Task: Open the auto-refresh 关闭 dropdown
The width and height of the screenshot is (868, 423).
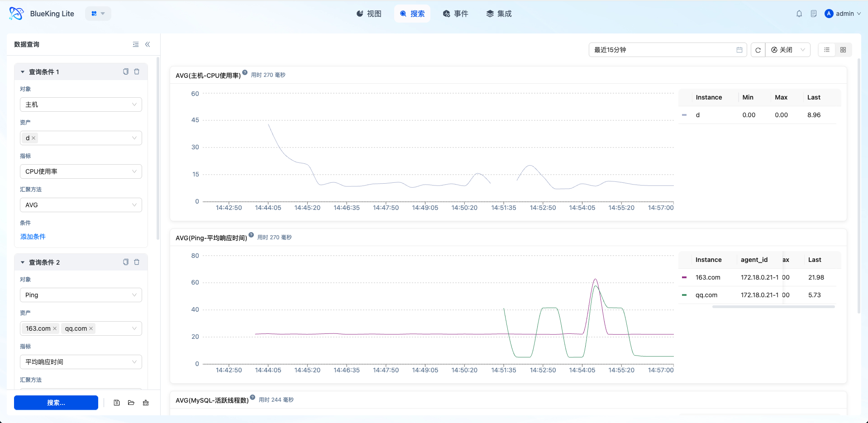Action: click(788, 50)
